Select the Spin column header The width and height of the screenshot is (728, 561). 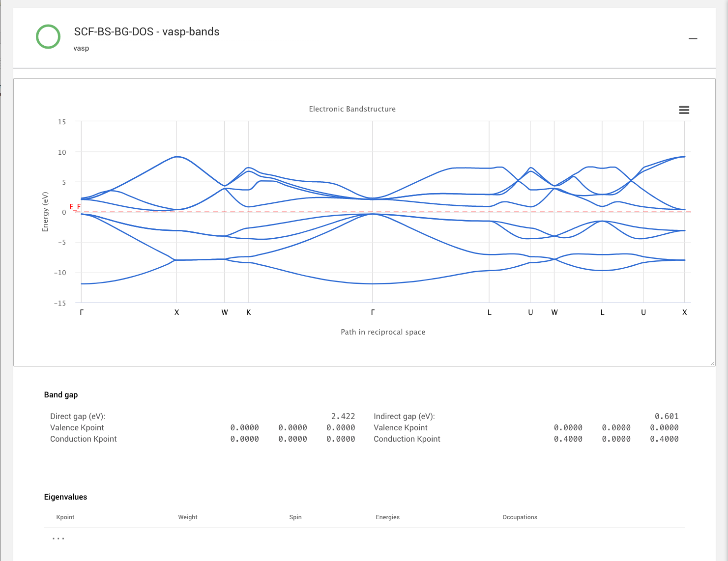295,517
